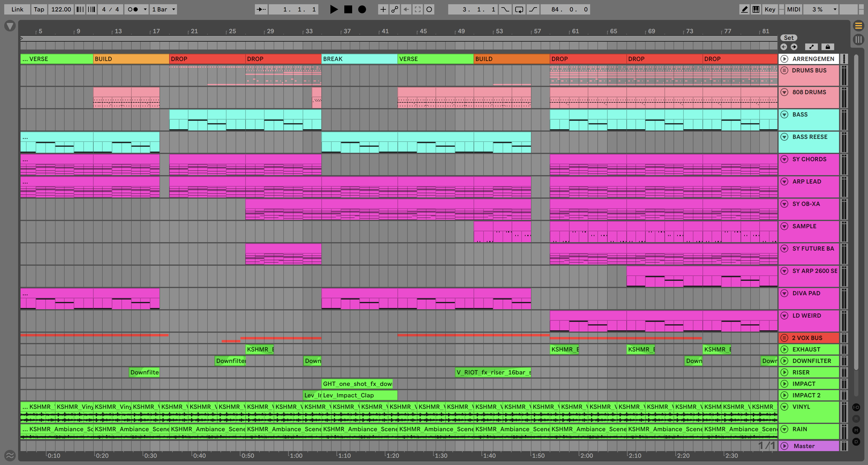Toggle the Follow playback arrow button
Image resolution: width=868 pixels, height=465 pixels.
click(261, 9)
